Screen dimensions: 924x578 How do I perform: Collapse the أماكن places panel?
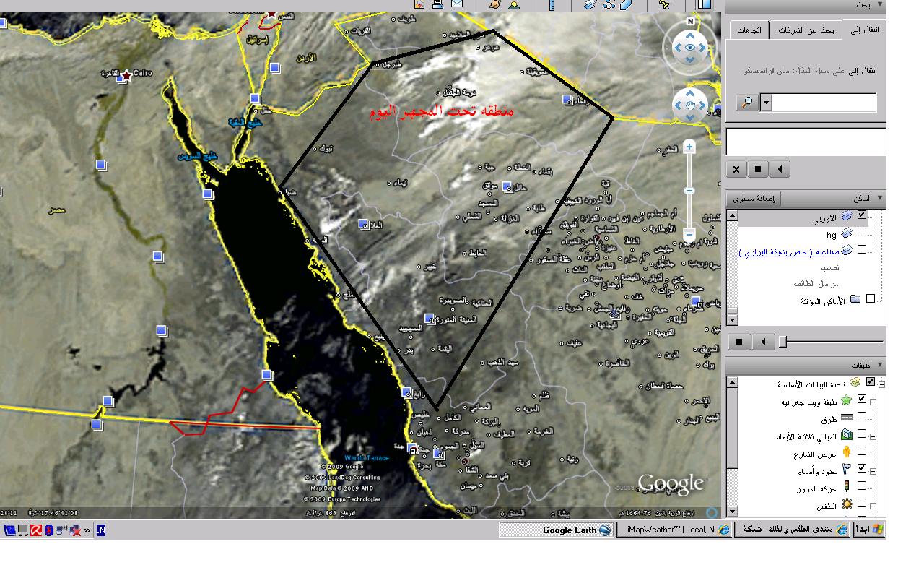[879, 197]
